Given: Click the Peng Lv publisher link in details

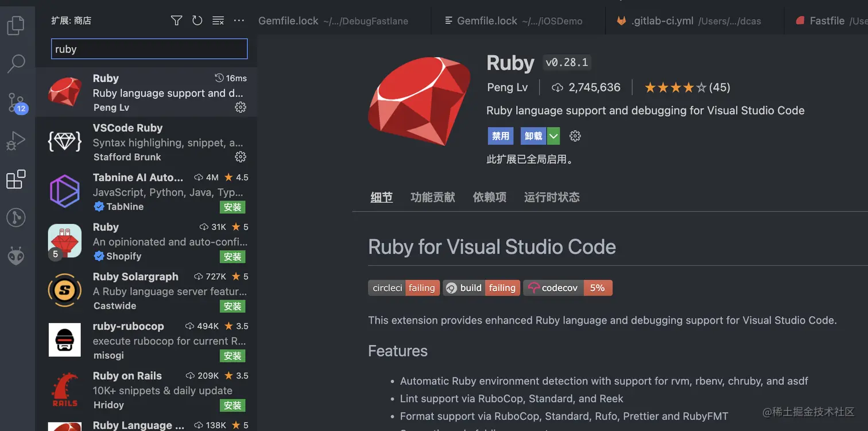Looking at the screenshot, I should pyautogui.click(x=507, y=87).
